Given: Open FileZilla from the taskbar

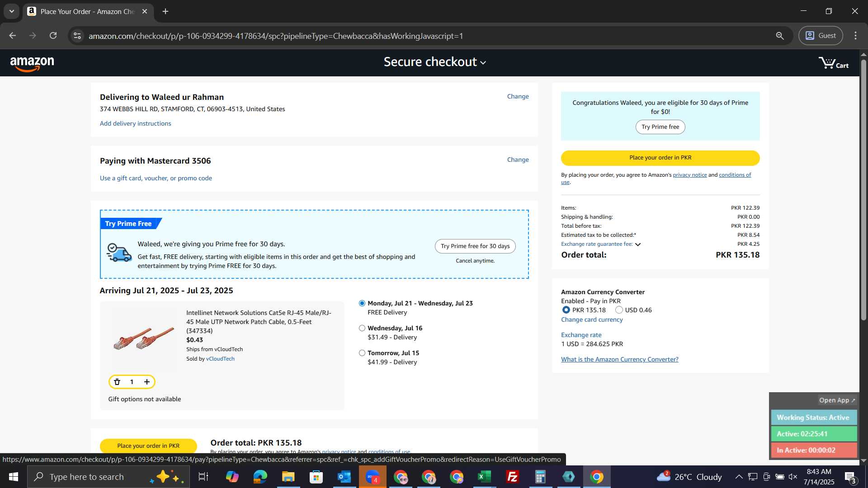Looking at the screenshot, I should click(x=513, y=477).
